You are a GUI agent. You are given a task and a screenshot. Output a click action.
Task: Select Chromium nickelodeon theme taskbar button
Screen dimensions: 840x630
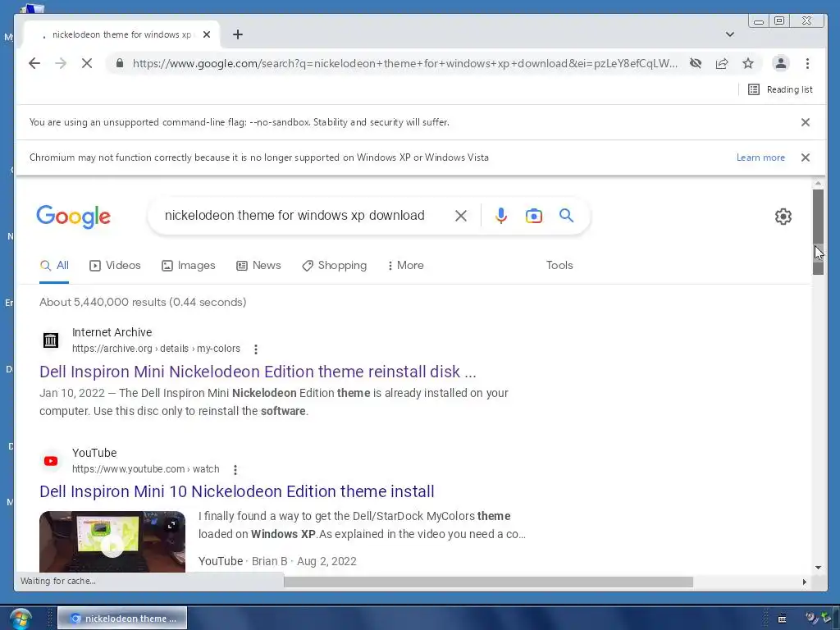point(122,619)
